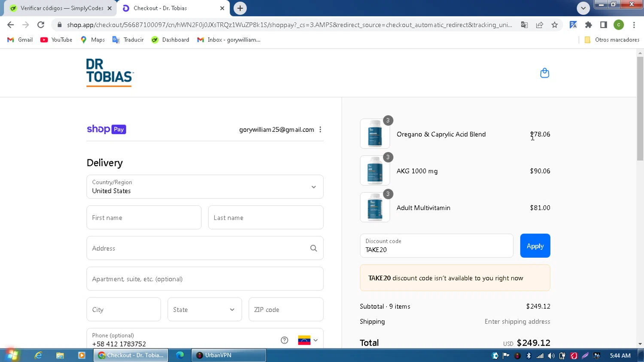The image size is (644, 362).
Task: Click the Discount code field containing TAKE20
Action: [437, 246]
